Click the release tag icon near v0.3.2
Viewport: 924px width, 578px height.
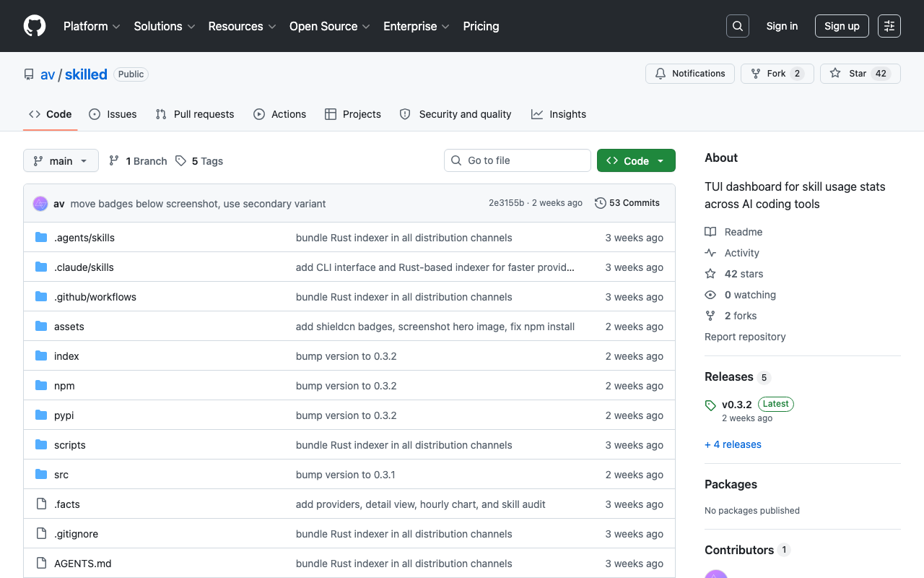pyautogui.click(x=710, y=405)
